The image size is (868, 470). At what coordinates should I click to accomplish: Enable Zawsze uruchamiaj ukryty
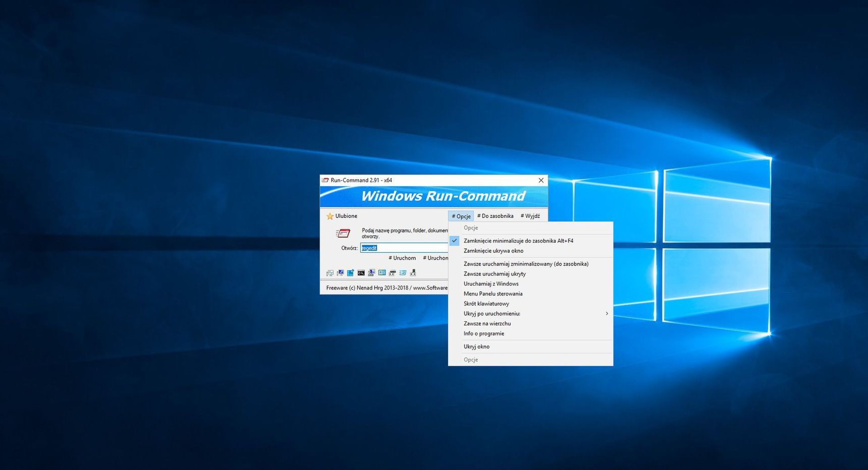[x=530, y=274]
